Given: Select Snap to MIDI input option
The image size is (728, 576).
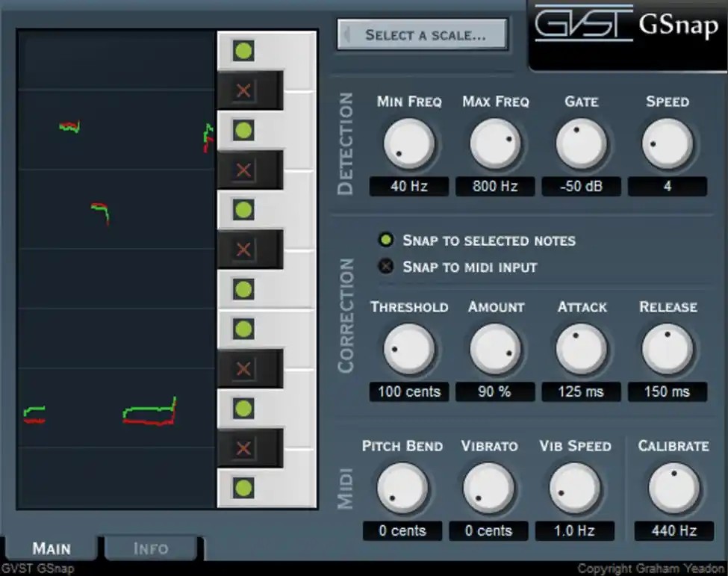Looking at the screenshot, I should pyautogui.click(x=458, y=267).
